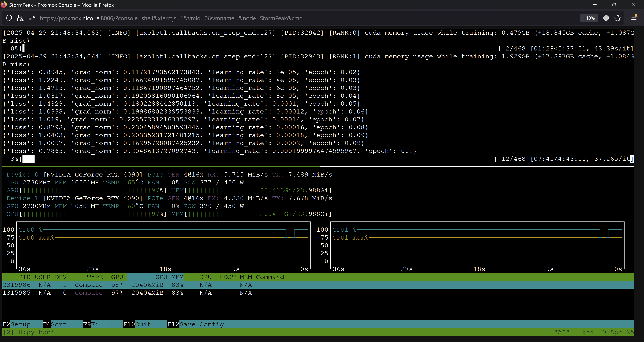Click F12 Save Config in nvtop footer
Screen dimensions: 644x342
coord(196,324)
